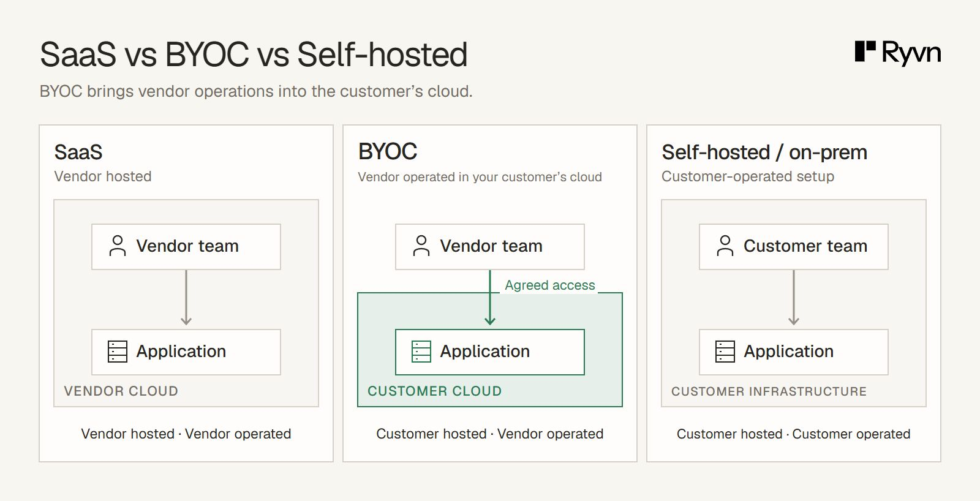Click 'Vendor hosted · Vendor operated' caption
The image size is (980, 501).
coord(186,434)
